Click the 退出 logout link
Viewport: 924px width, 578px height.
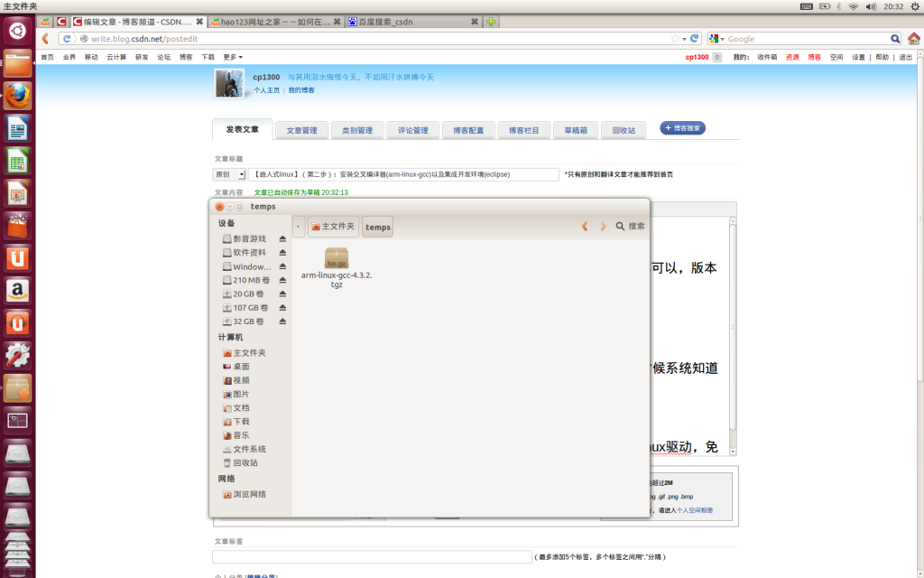click(905, 57)
